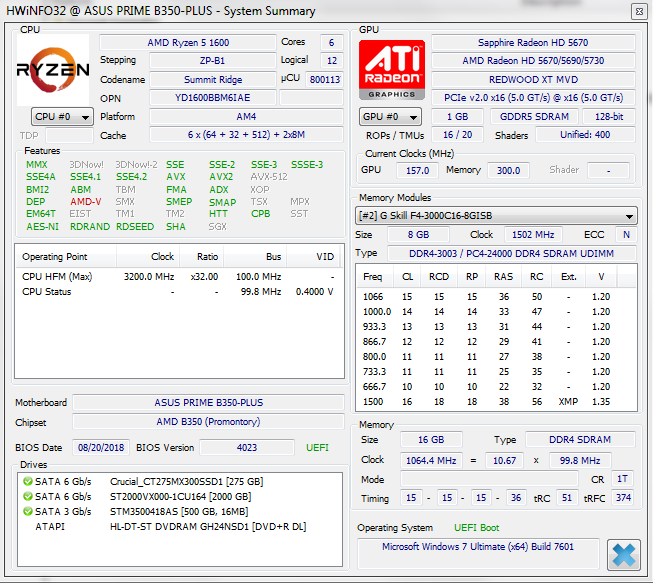The width and height of the screenshot is (653, 583).
Task: Select the 1066 frequency timing row
Action: tap(496, 296)
